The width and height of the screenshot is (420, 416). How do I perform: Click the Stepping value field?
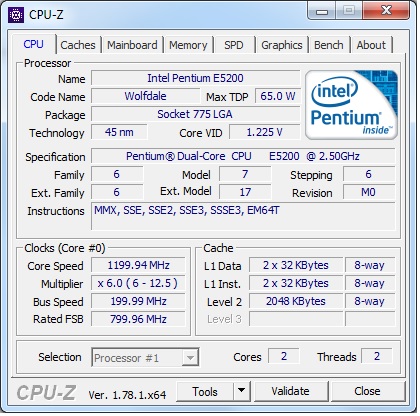click(x=369, y=174)
